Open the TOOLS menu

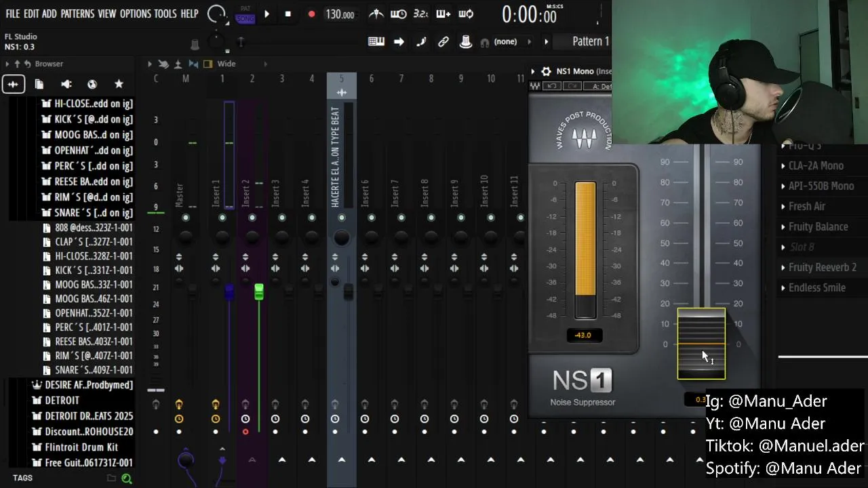pyautogui.click(x=165, y=14)
